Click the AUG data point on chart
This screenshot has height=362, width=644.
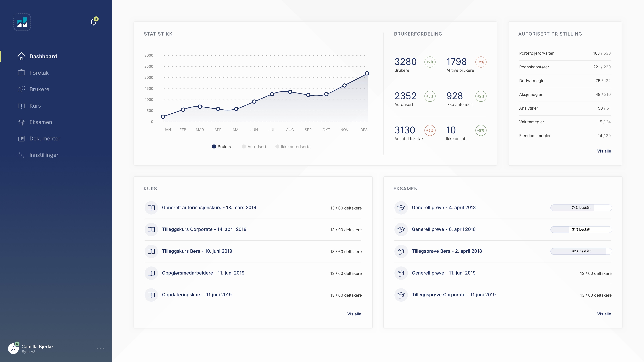click(290, 92)
